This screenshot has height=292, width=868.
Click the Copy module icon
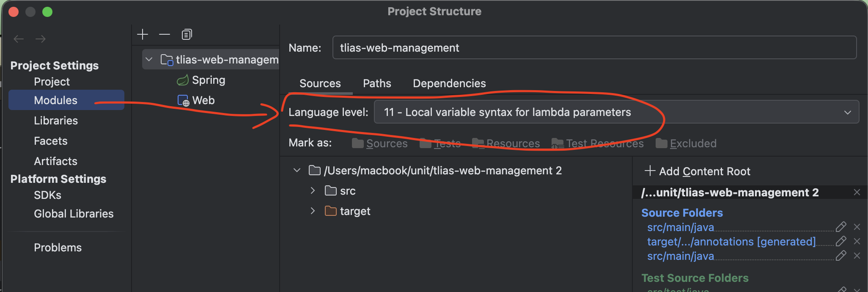(x=187, y=34)
